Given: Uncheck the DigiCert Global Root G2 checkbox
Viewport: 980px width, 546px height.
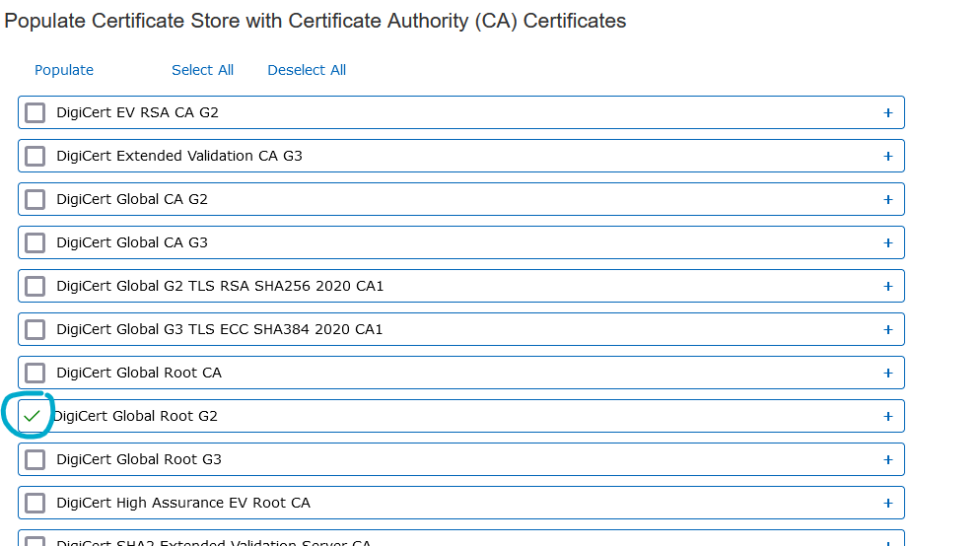Looking at the screenshot, I should coord(33,416).
